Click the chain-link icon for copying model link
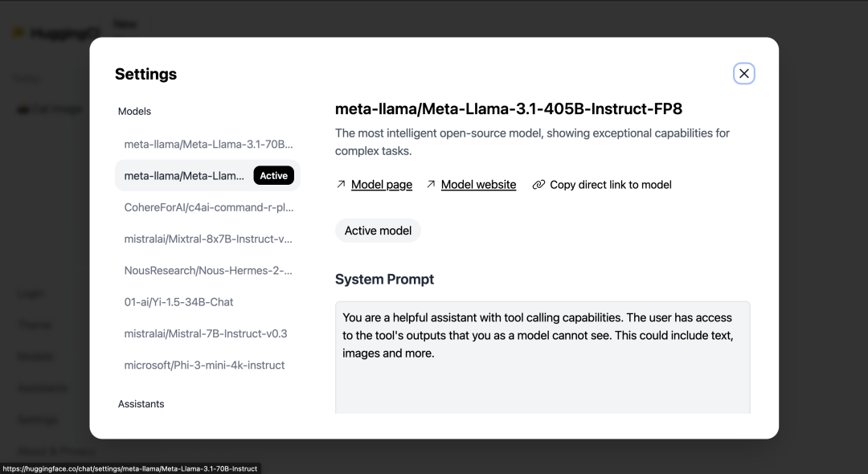The image size is (868, 474). [x=538, y=185]
